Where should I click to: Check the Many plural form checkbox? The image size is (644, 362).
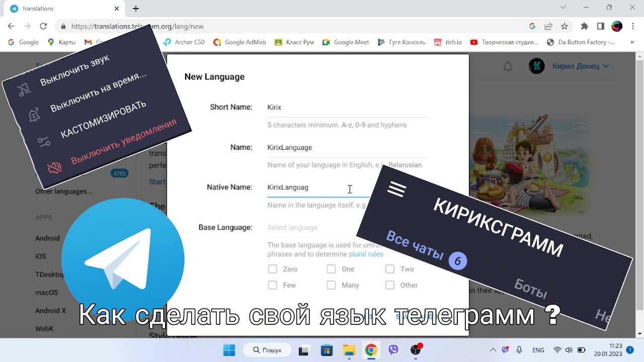click(331, 285)
